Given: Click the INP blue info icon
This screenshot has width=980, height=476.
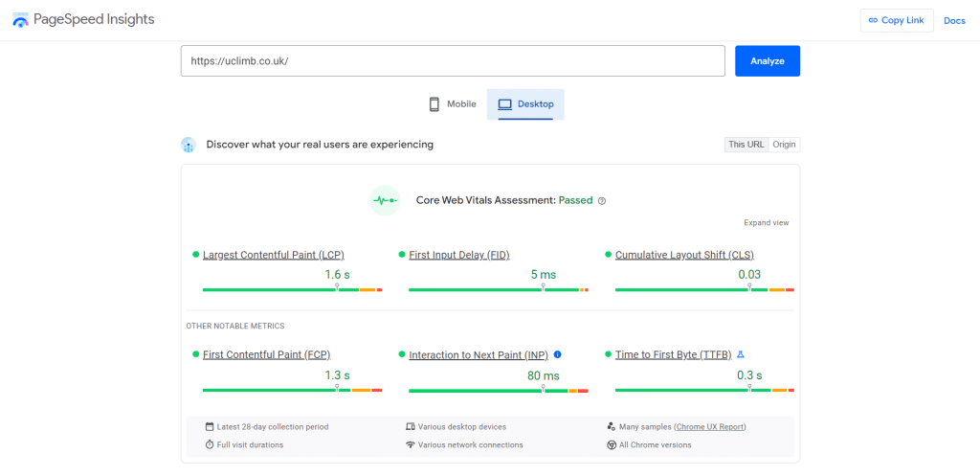Looking at the screenshot, I should pyautogui.click(x=558, y=354).
